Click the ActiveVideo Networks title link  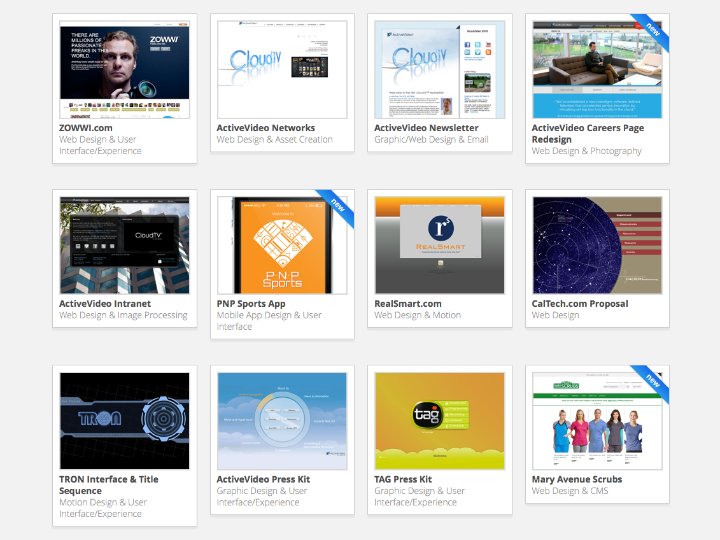[x=266, y=128]
